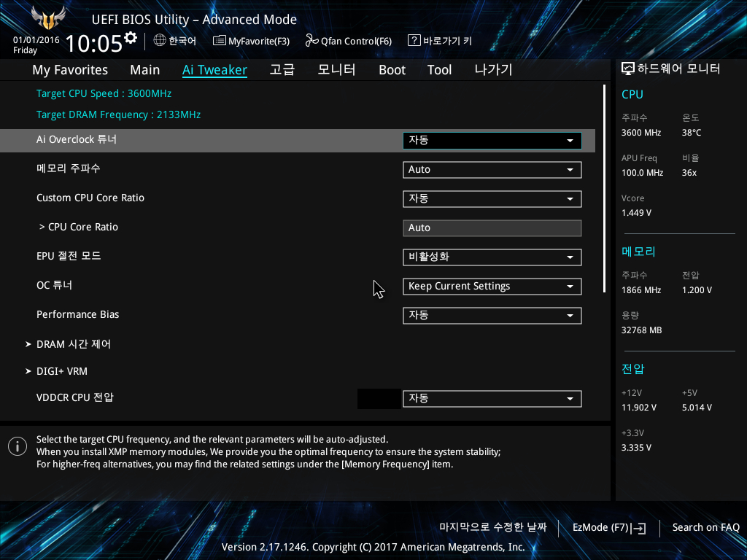This screenshot has width=747, height=560.
Task: Click the 5.014 V reading
Action: [697, 408]
